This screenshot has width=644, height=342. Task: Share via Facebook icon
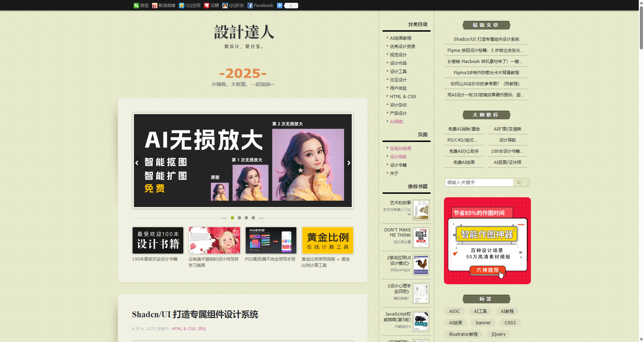(260, 6)
